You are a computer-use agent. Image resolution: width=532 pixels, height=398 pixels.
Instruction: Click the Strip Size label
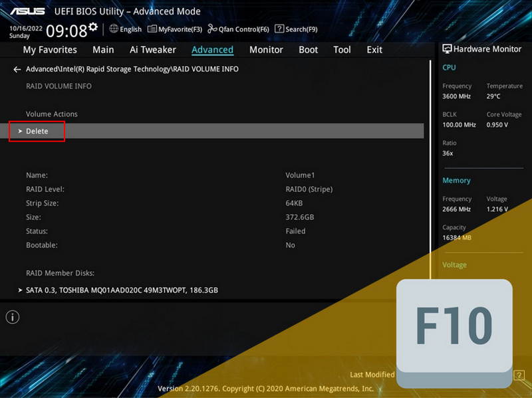(43, 203)
